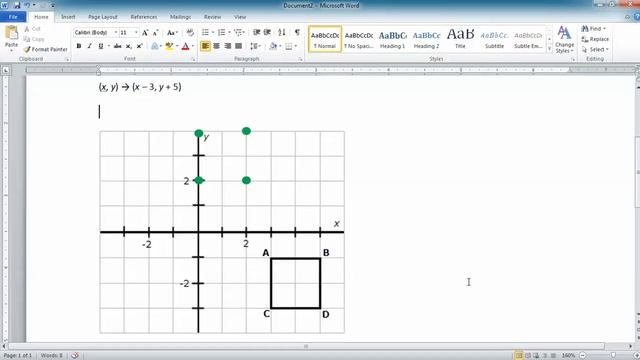Shrink font size with the small A icon
Screen dimensions: 640x360
point(156,33)
